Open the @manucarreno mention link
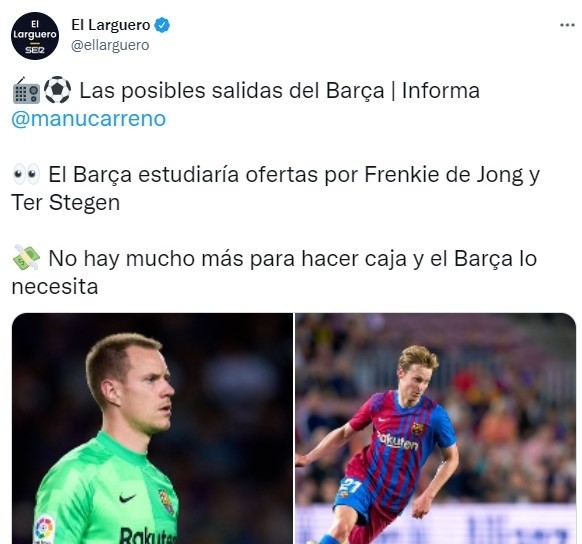582x544 pixels. (x=89, y=119)
